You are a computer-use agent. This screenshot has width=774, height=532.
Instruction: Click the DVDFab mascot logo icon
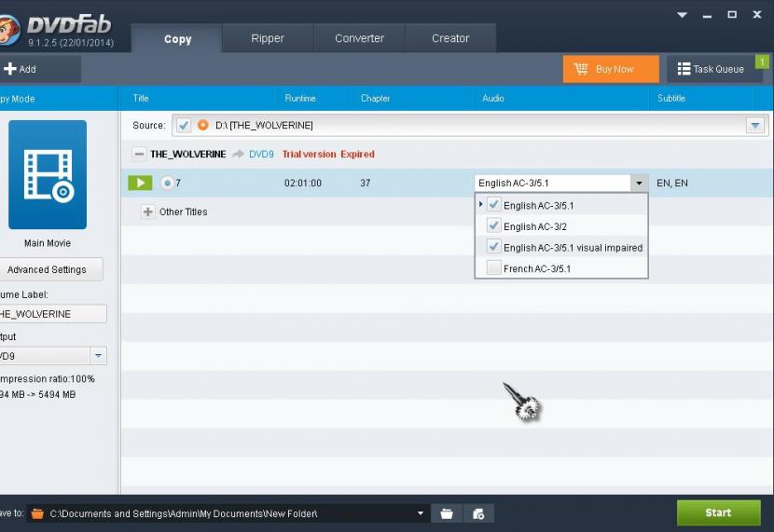click(x=8, y=30)
